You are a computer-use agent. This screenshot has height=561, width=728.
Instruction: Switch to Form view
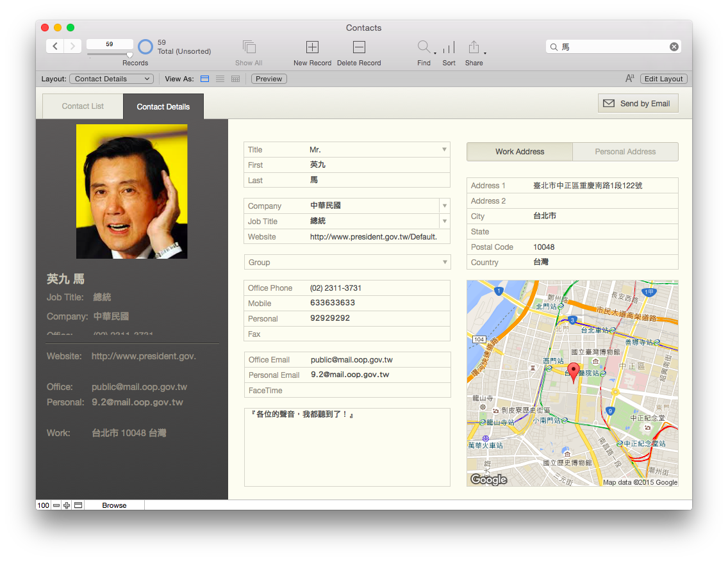pyautogui.click(x=204, y=79)
